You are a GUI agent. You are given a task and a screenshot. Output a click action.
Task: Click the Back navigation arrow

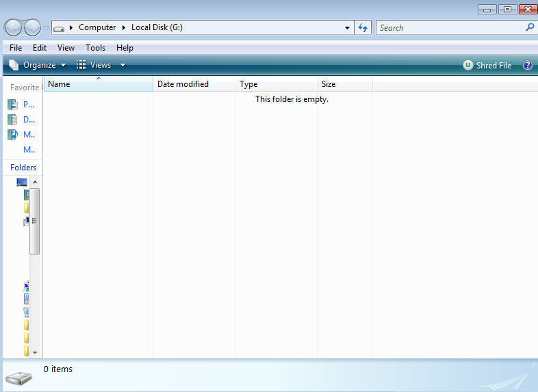click(13, 27)
